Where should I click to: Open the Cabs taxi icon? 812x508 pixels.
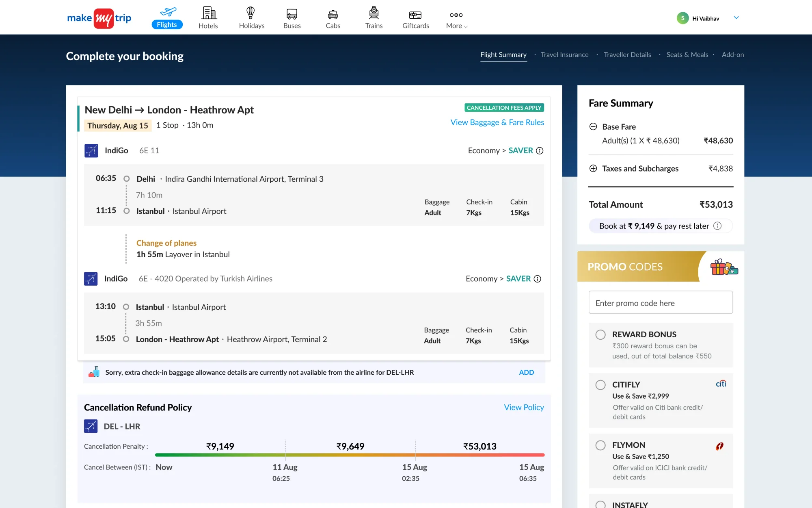click(x=333, y=15)
